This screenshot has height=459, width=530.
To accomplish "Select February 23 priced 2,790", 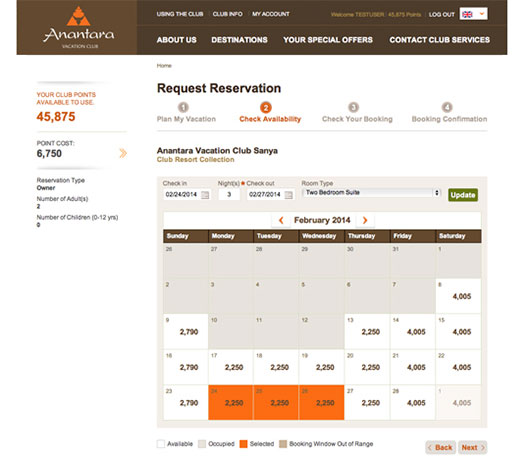I will pyautogui.click(x=186, y=403).
